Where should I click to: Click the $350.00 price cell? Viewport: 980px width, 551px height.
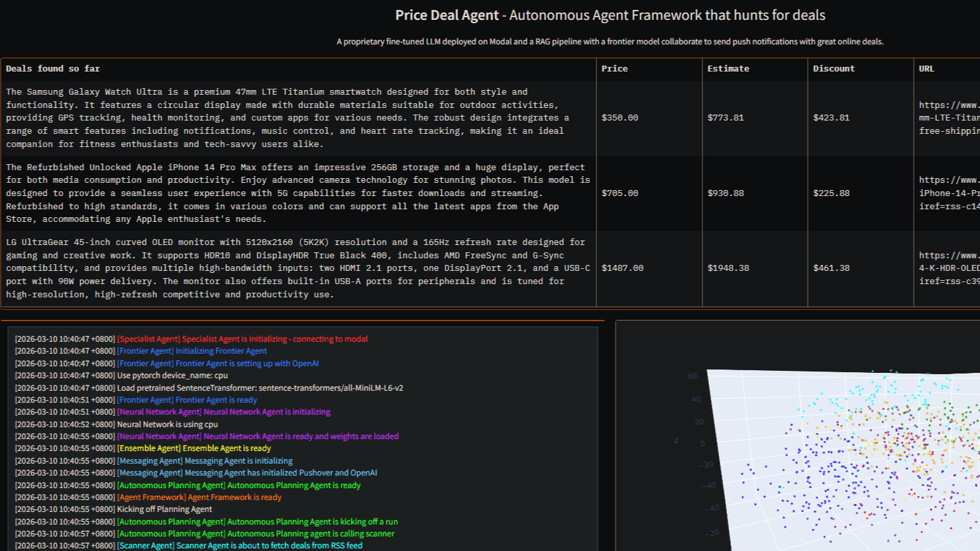tap(649, 118)
